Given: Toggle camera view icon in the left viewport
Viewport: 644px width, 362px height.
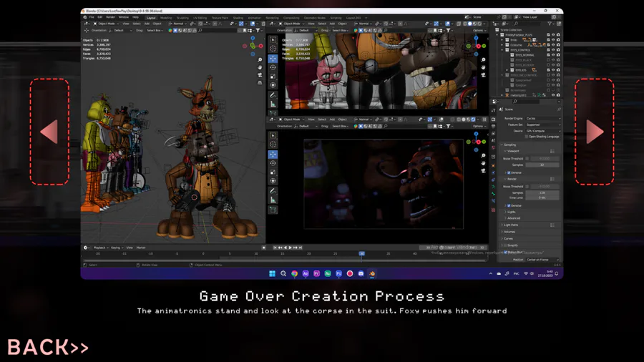Looking at the screenshot, I should (x=260, y=75).
